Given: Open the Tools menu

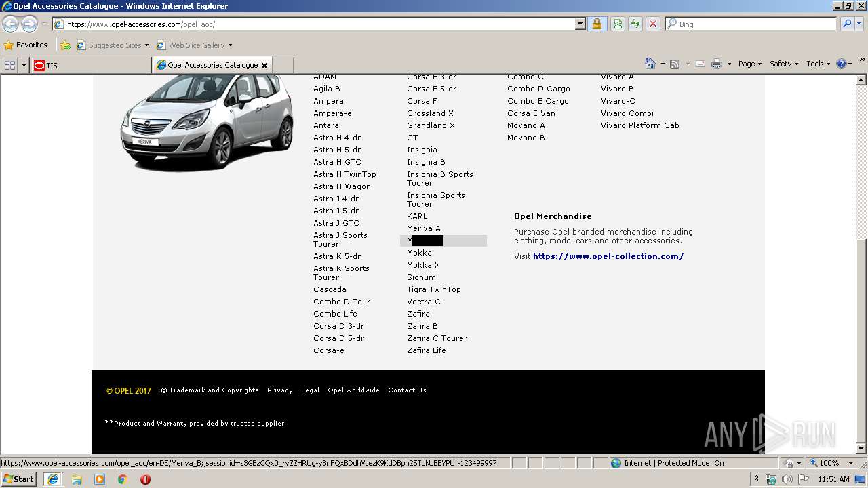Looking at the screenshot, I should (x=818, y=64).
